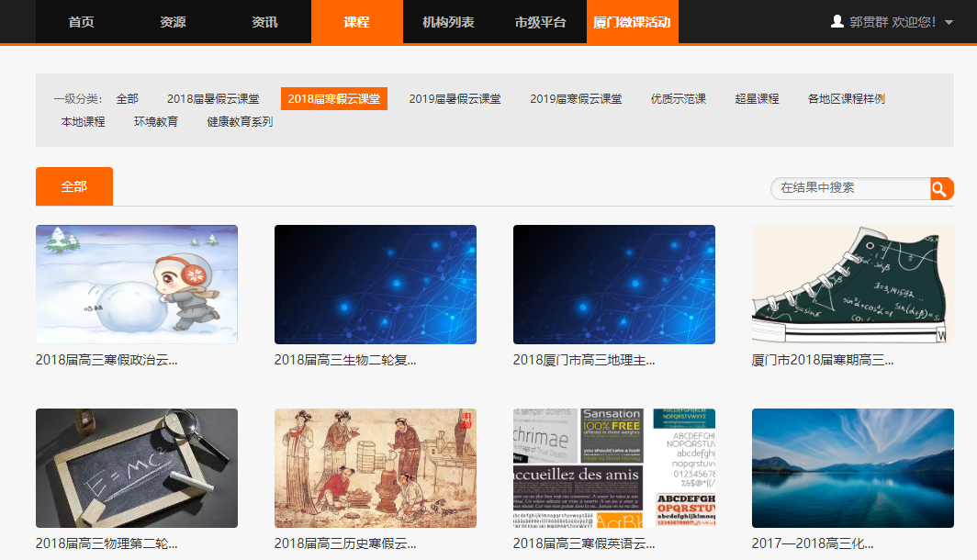Focus the 在结果中搜索 search field
The height and width of the screenshot is (560, 977).
tap(850, 188)
